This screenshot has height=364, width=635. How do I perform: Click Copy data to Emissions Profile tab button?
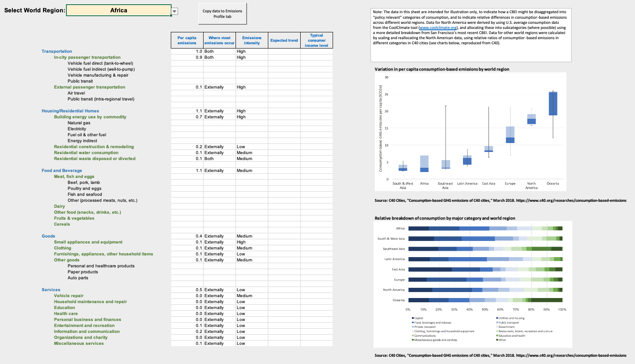coord(222,14)
